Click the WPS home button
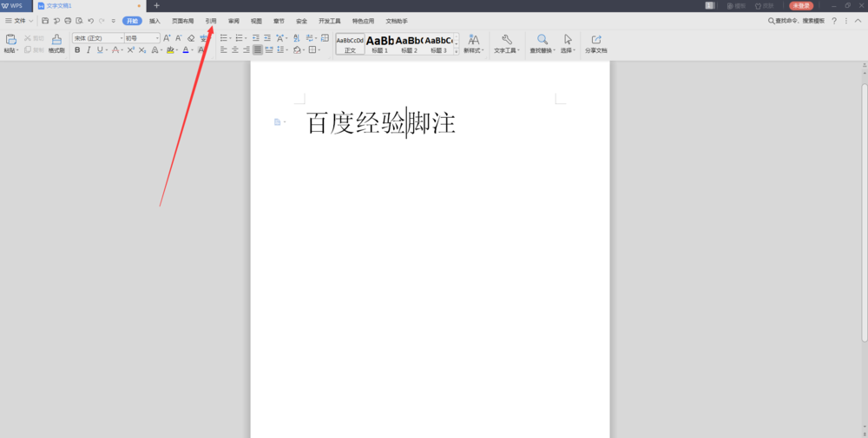868x438 pixels. pyautogui.click(x=16, y=5)
